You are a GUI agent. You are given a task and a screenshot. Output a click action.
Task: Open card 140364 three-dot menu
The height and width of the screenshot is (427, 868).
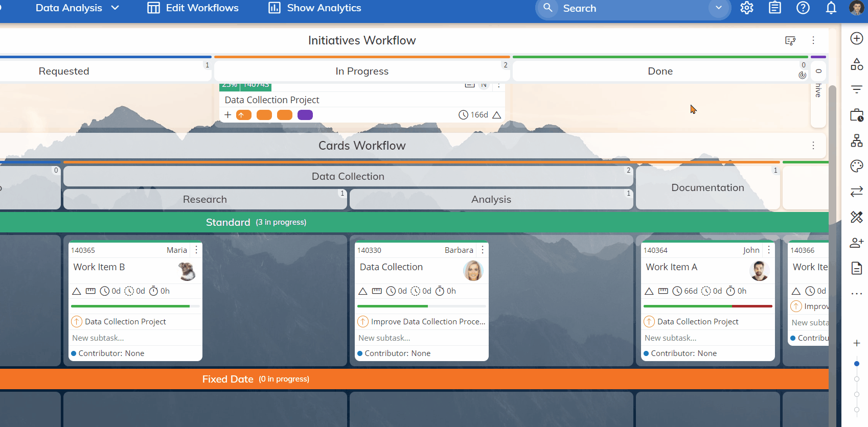[x=769, y=250]
